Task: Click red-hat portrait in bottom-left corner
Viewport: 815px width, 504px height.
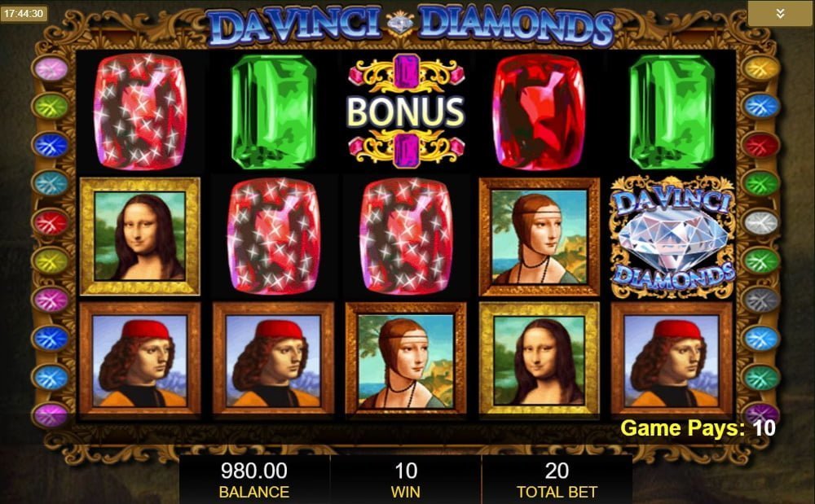Action: tap(140, 360)
